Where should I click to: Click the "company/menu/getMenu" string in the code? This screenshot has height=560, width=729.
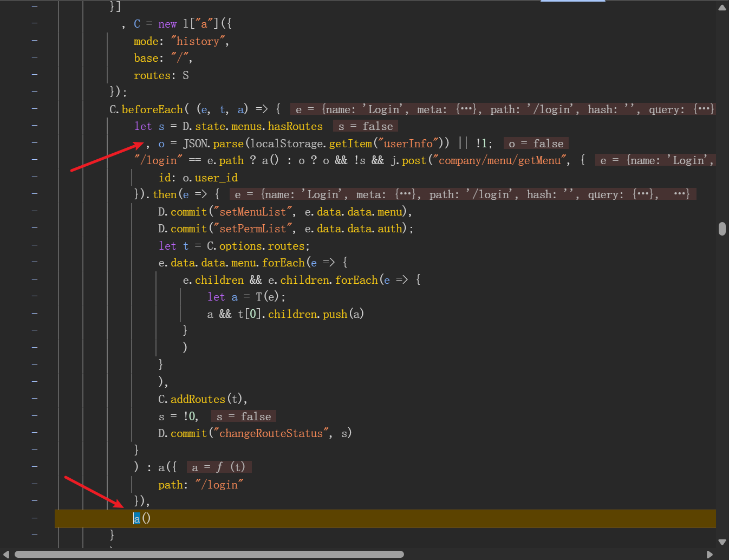click(x=499, y=160)
